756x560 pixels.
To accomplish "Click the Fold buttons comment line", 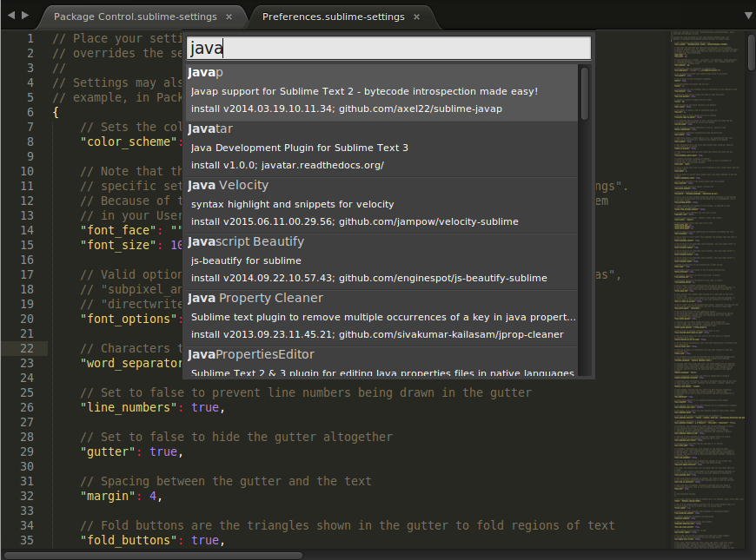I will [x=347, y=526].
